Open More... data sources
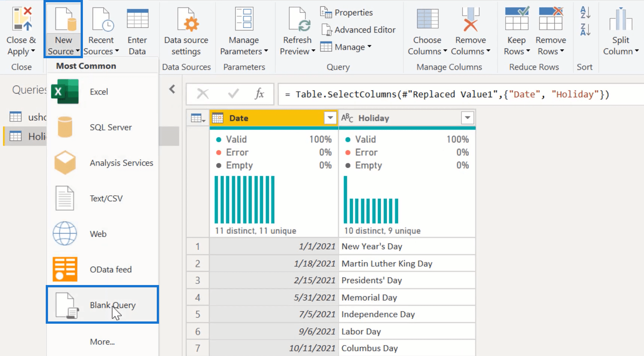The width and height of the screenshot is (644, 356). 102,342
